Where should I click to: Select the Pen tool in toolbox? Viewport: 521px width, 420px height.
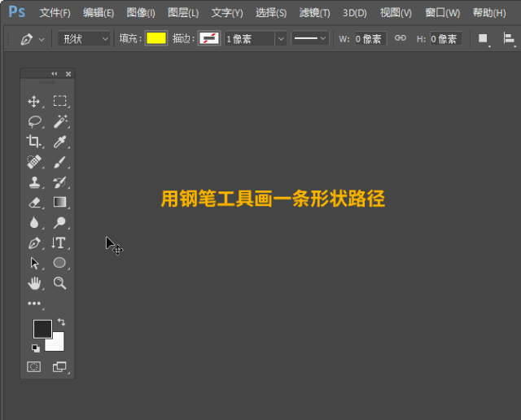tap(34, 243)
